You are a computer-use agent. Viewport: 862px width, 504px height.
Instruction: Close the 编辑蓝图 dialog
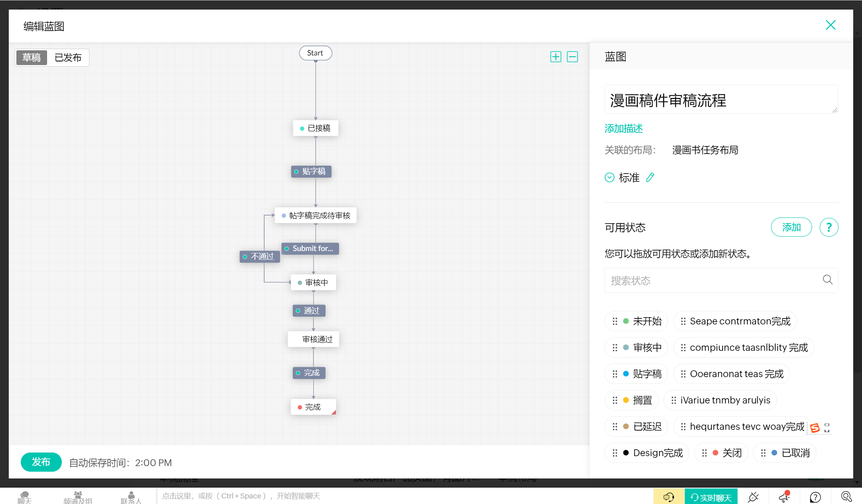pyautogui.click(x=830, y=25)
